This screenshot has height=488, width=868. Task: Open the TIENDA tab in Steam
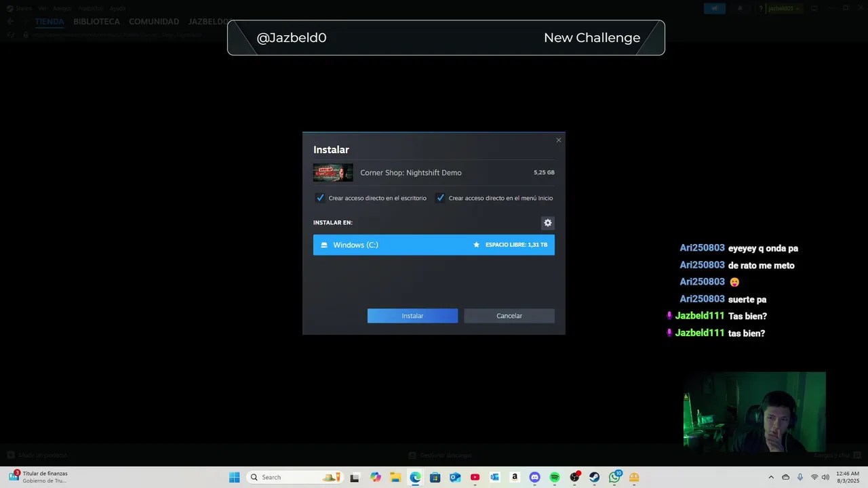[x=50, y=22]
